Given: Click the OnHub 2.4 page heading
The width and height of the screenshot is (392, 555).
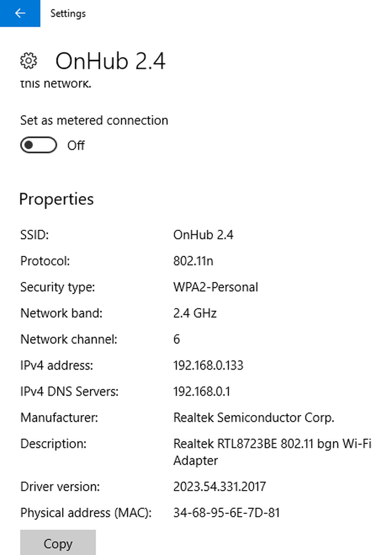Looking at the screenshot, I should [110, 61].
